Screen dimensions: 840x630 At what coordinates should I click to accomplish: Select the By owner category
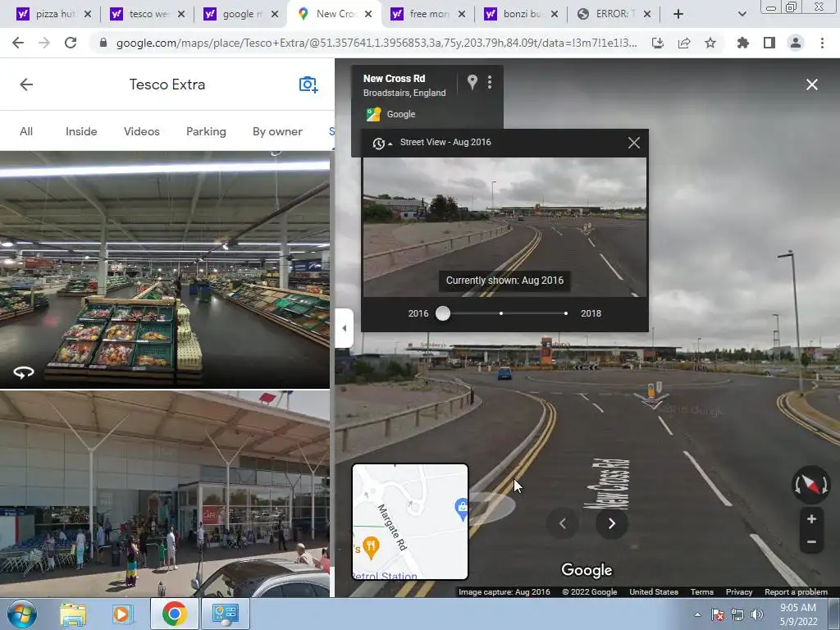pos(277,131)
